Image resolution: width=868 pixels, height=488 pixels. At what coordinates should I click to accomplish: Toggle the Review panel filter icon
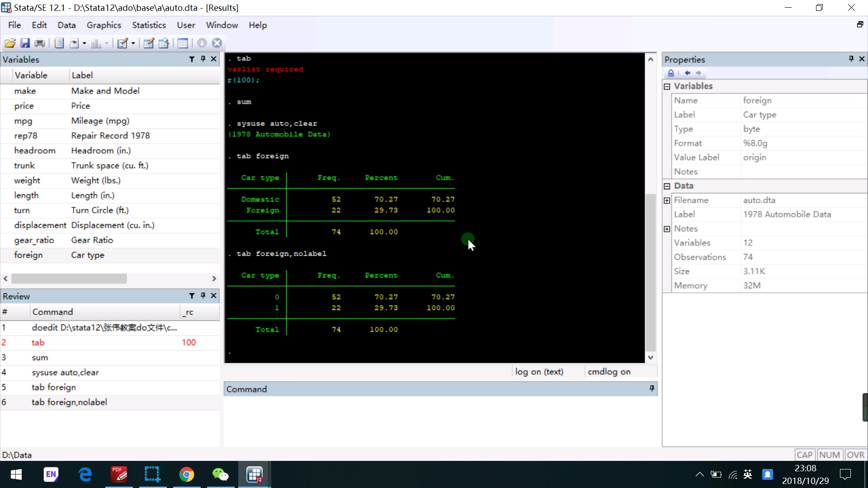[x=192, y=296]
